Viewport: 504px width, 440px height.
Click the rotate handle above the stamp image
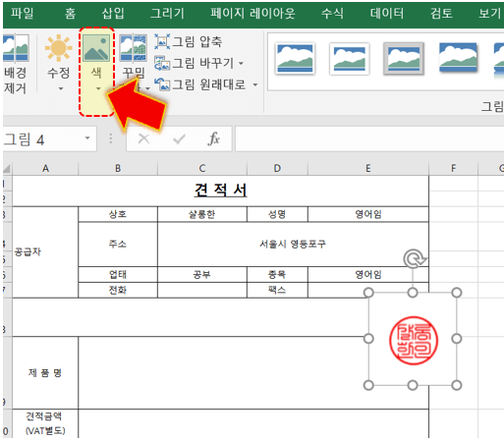[x=415, y=259]
